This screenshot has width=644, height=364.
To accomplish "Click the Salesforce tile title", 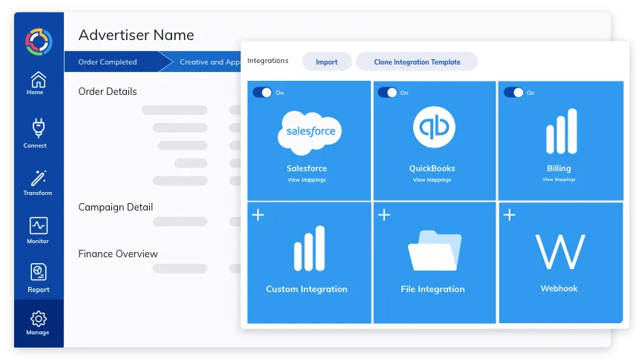I will 306,168.
